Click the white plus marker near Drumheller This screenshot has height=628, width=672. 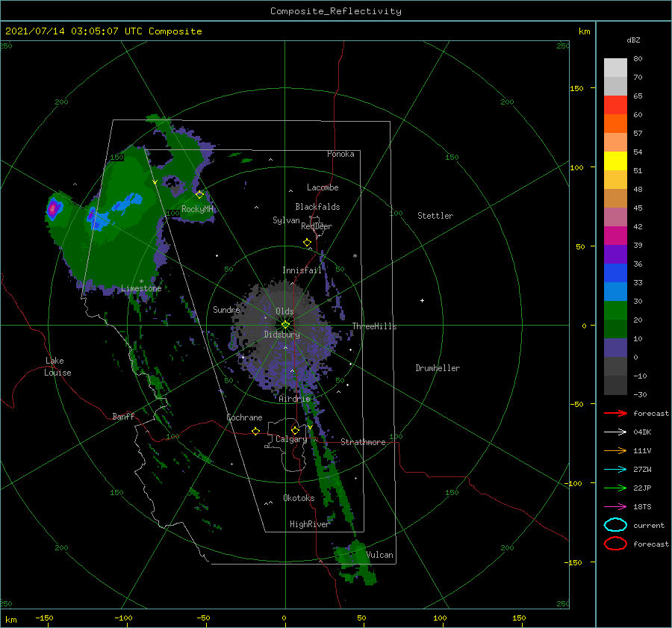[x=422, y=300]
